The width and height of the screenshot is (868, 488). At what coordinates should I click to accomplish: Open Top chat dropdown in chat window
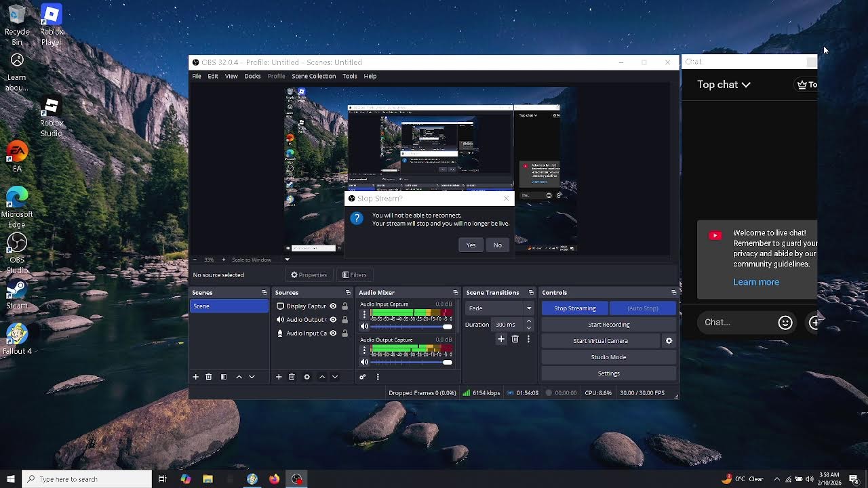point(724,85)
